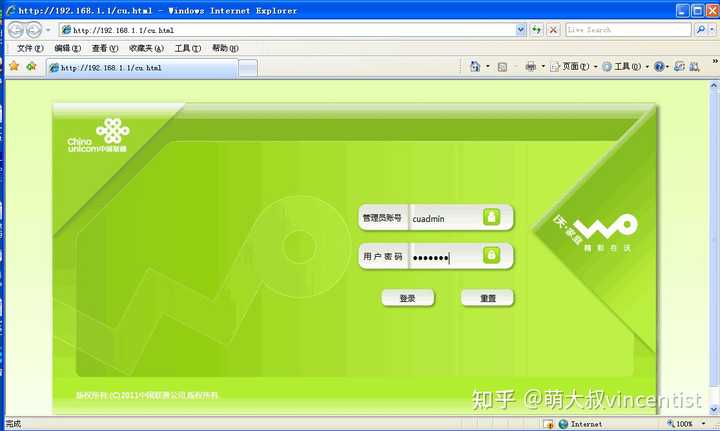The width and height of the screenshot is (720, 431).
Task: Click the Internet zone indicator in status bar
Action: pyautogui.click(x=581, y=424)
